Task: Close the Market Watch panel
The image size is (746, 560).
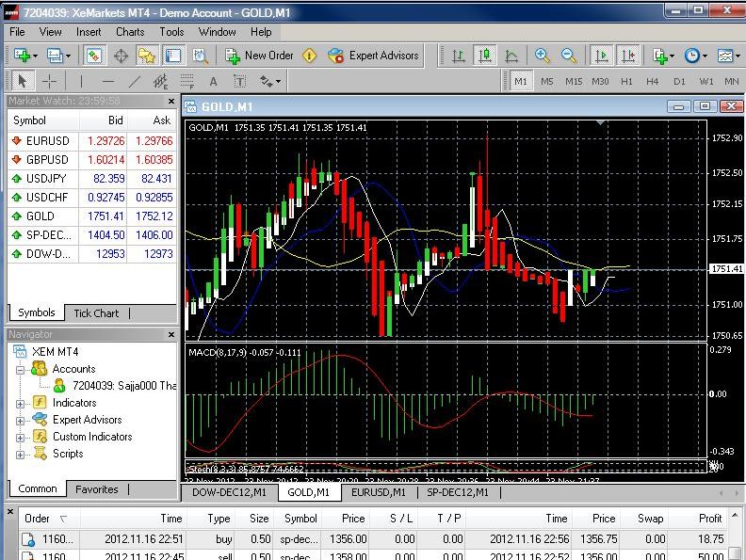Action: click(171, 101)
